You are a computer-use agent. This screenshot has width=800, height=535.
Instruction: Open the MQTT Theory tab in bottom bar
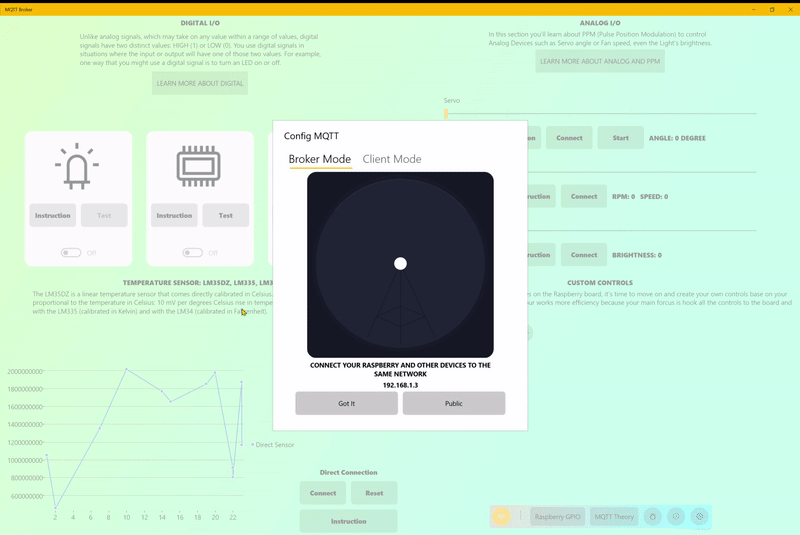pyautogui.click(x=614, y=517)
